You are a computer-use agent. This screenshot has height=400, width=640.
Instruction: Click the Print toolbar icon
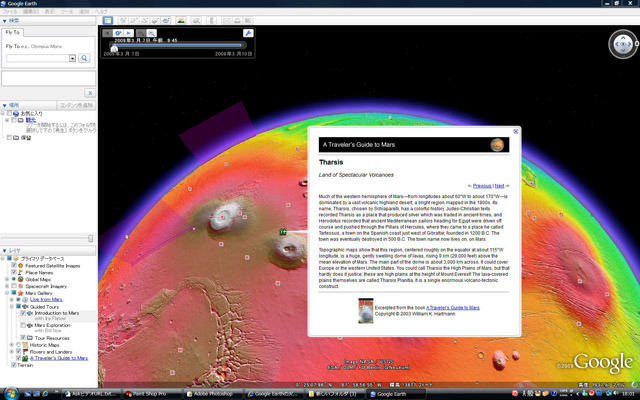coord(237,20)
